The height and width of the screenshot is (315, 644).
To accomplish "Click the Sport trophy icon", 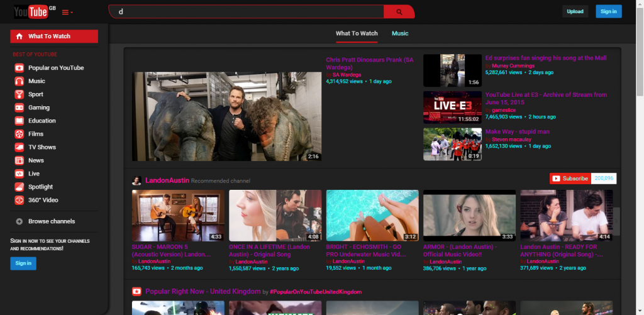I will click(19, 94).
